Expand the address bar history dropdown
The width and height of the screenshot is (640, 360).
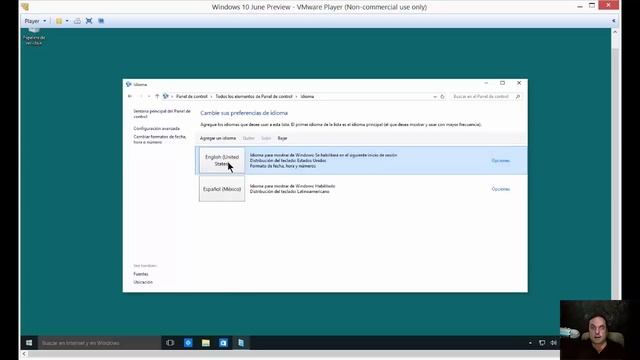[x=435, y=97]
